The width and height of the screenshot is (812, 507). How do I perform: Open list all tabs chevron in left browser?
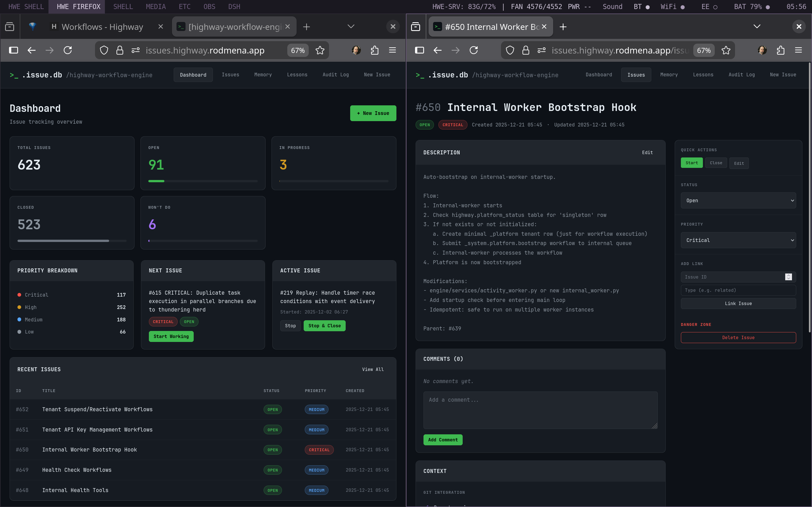point(351,26)
